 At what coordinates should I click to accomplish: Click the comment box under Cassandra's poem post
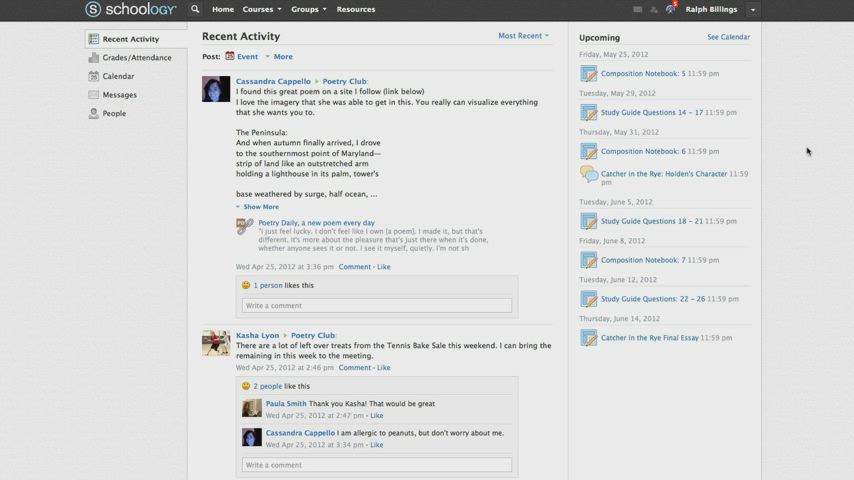(x=376, y=306)
